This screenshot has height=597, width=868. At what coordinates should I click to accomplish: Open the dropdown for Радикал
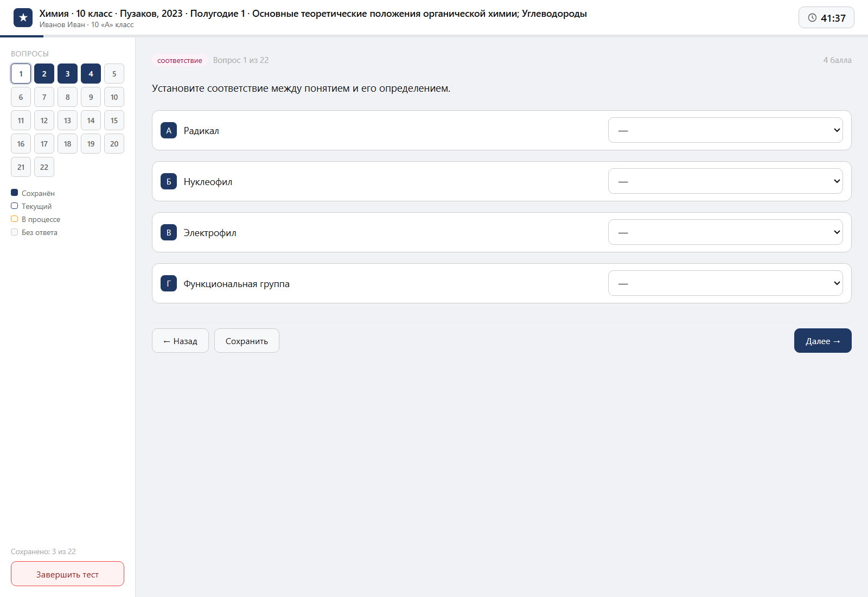tap(725, 130)
